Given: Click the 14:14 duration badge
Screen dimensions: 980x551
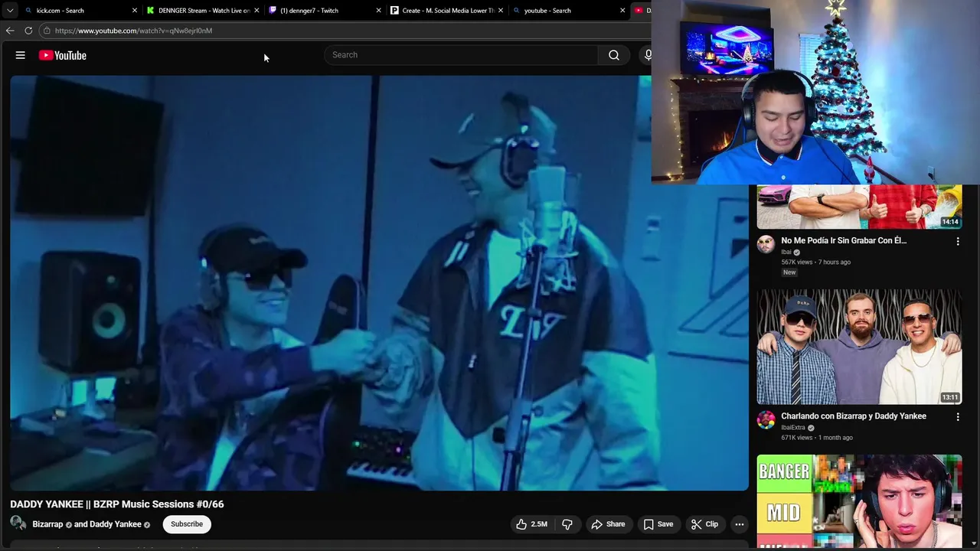Looking at the screenshot, I should [x=950, y=222].
